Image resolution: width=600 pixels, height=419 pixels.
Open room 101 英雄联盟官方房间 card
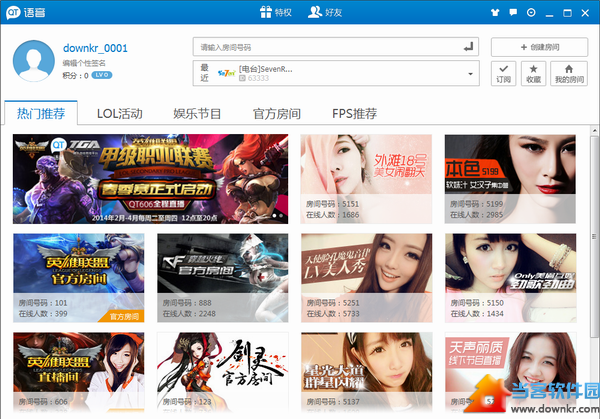point(78,278)
